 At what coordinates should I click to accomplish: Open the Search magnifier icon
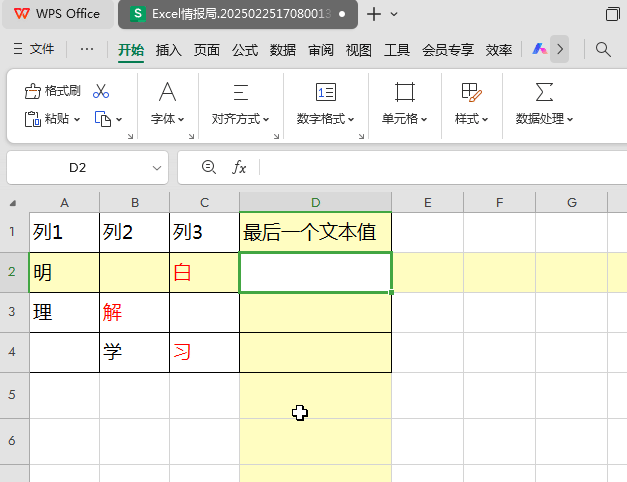coord(603,49)
